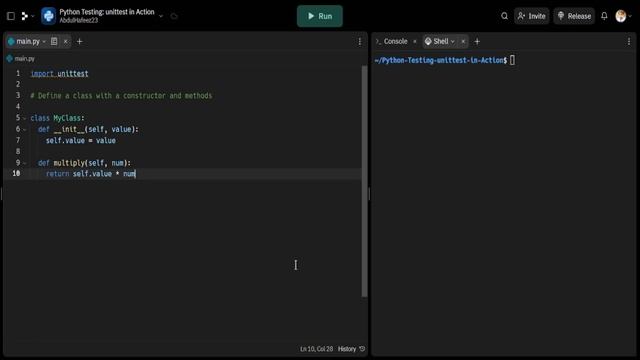
Task: Collapse the __init__ method fold arrow
Action: (24, 129)
